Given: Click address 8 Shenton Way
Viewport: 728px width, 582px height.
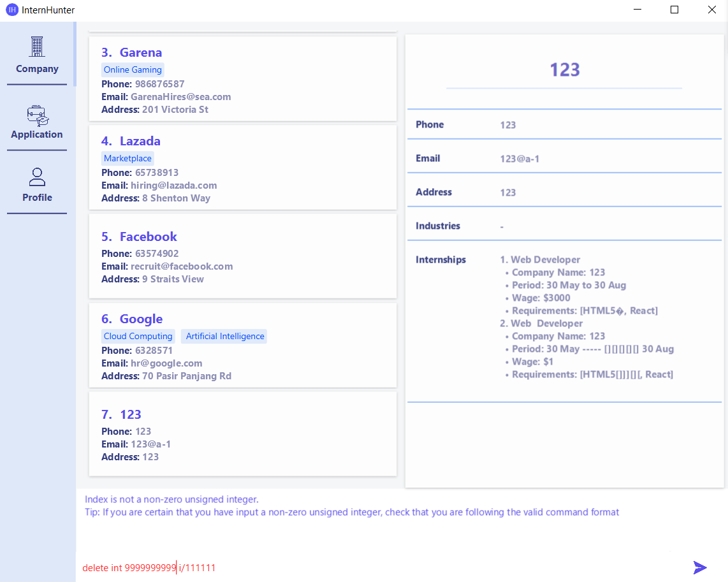Looking at the screenshot, I should coord(176,198).
